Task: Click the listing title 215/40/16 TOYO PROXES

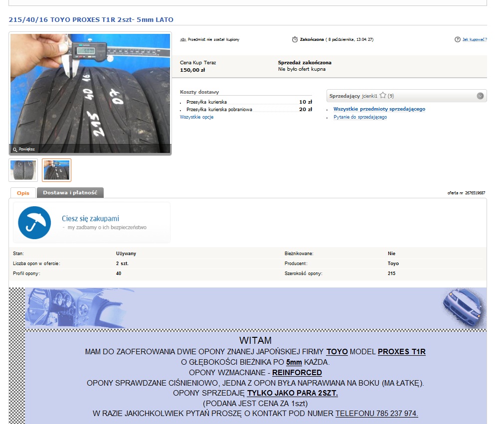Action: pyautogui.click(x=91, y=20)
